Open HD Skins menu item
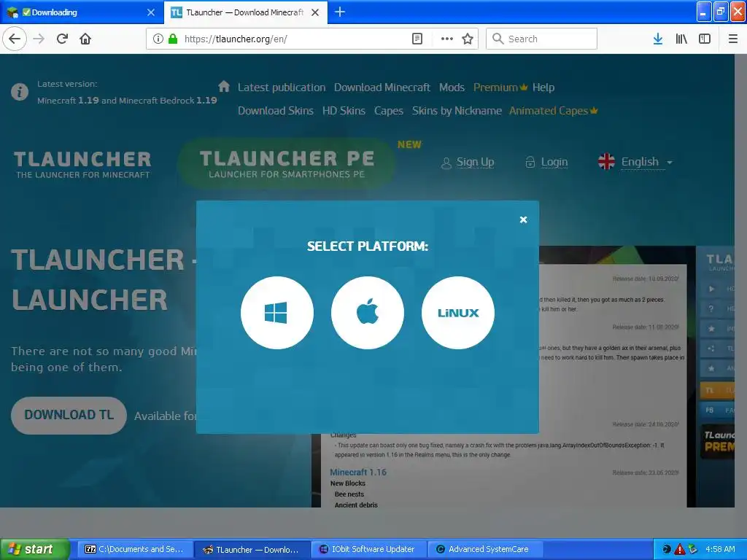747x560 pixels. [x=344, y=111]
